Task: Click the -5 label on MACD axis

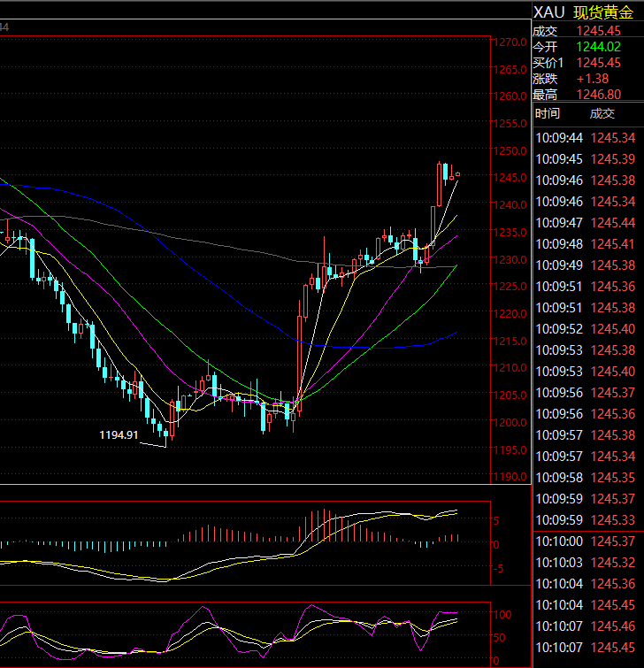Action: point(498,568)
